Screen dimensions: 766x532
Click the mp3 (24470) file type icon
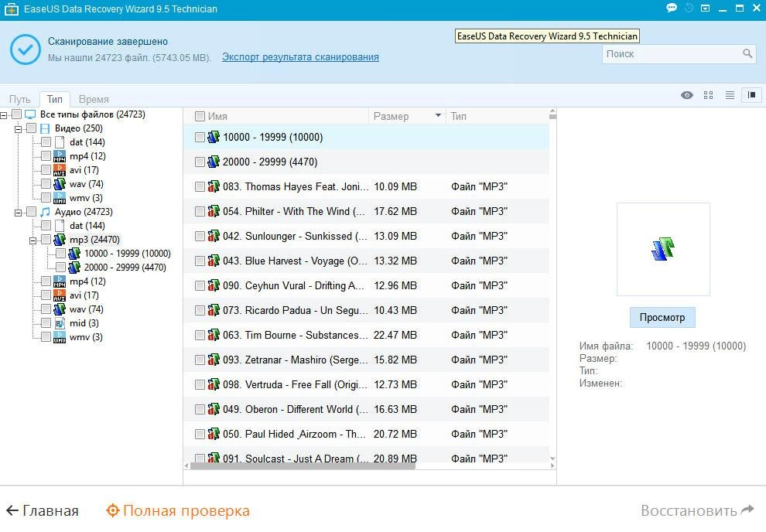point(60,240)
